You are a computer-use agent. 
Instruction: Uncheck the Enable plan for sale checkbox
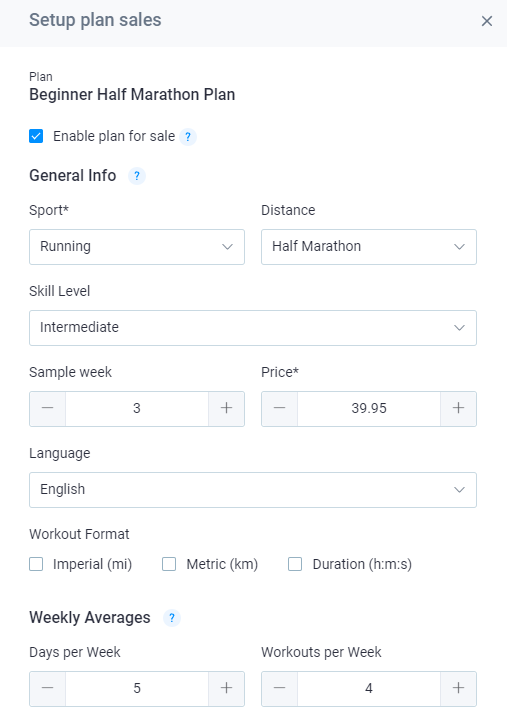36,136
